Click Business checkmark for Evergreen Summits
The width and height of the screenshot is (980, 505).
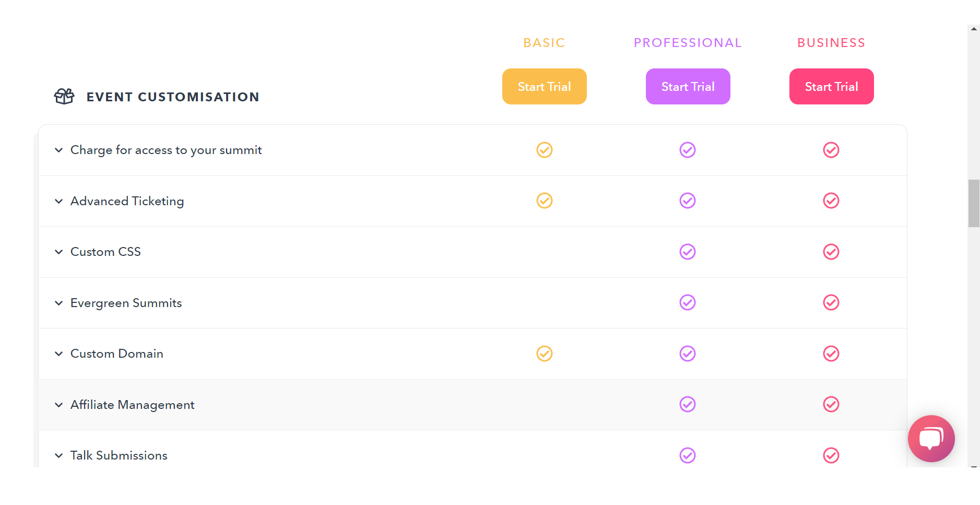[x=831, y=302]
